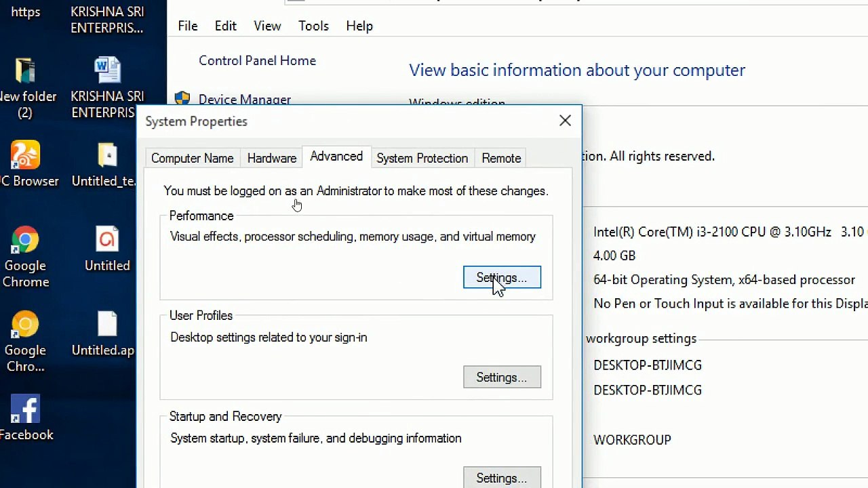This screenshot has height=488, width=868.
Task: Click the Device Manager shield icon
Action: (182, 99)
